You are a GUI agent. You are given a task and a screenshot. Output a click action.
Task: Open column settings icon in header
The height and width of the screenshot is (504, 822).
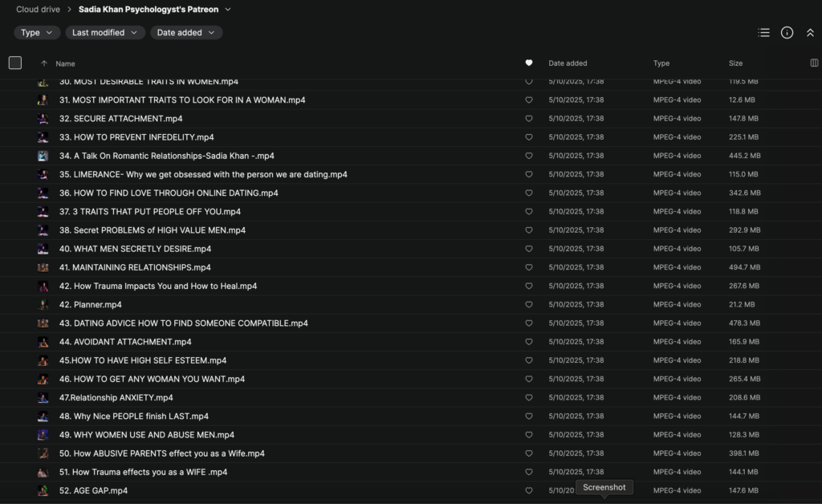click(x=814, y=63)
